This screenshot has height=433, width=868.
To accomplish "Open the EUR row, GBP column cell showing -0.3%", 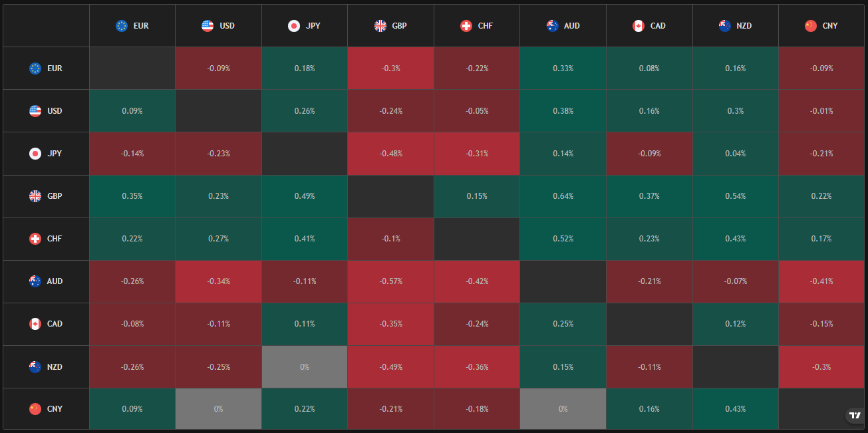I will [390, 69].
